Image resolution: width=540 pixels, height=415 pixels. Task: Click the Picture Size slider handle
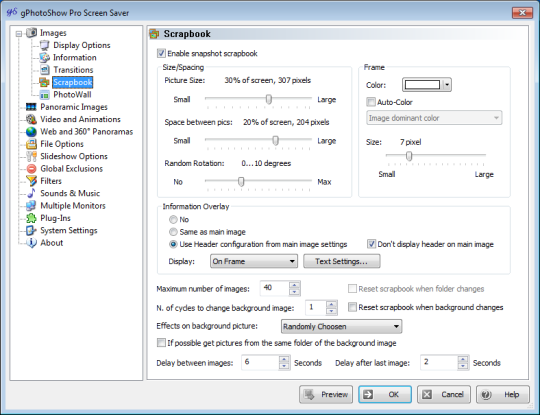click(269, 99)
